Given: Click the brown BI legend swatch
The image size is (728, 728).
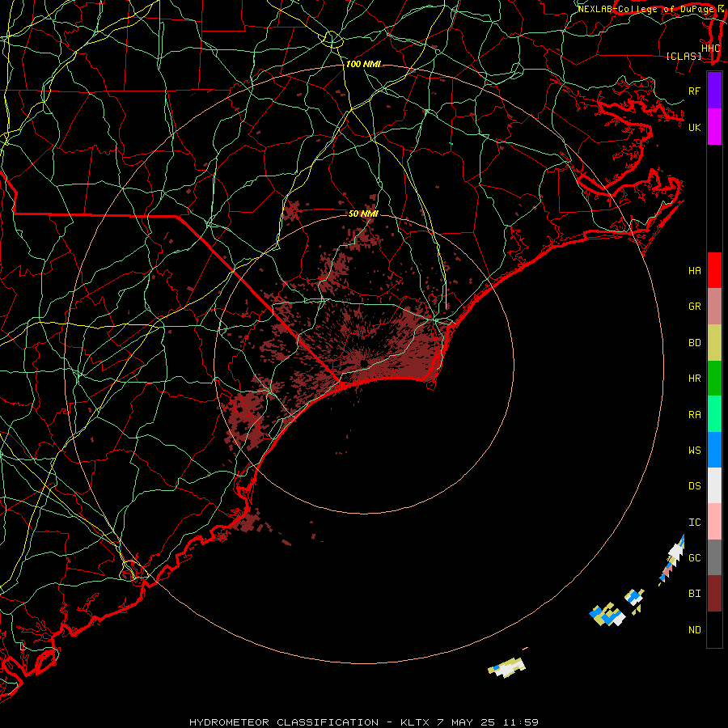Looking at the screenshot, I should 714,594.
